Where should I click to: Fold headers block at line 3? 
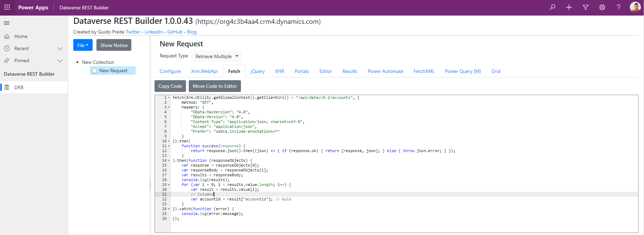click(x=169, y=107)
